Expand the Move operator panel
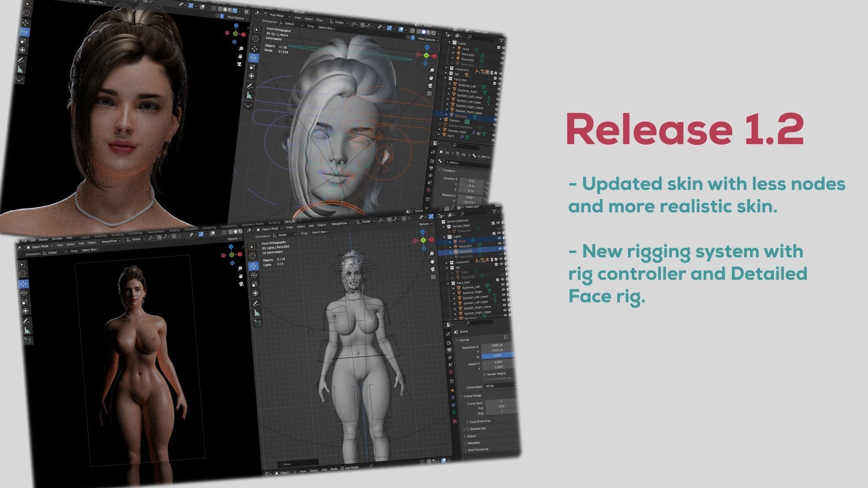The image size is (868, 488). [x=287, y=464]
